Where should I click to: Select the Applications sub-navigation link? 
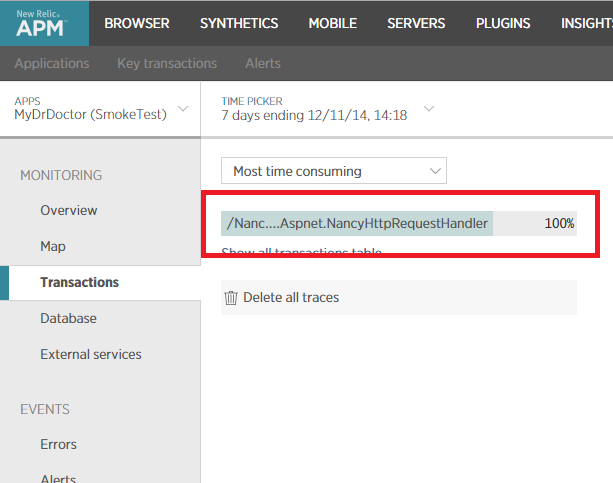pyautogui.click(x=52, y=63)
